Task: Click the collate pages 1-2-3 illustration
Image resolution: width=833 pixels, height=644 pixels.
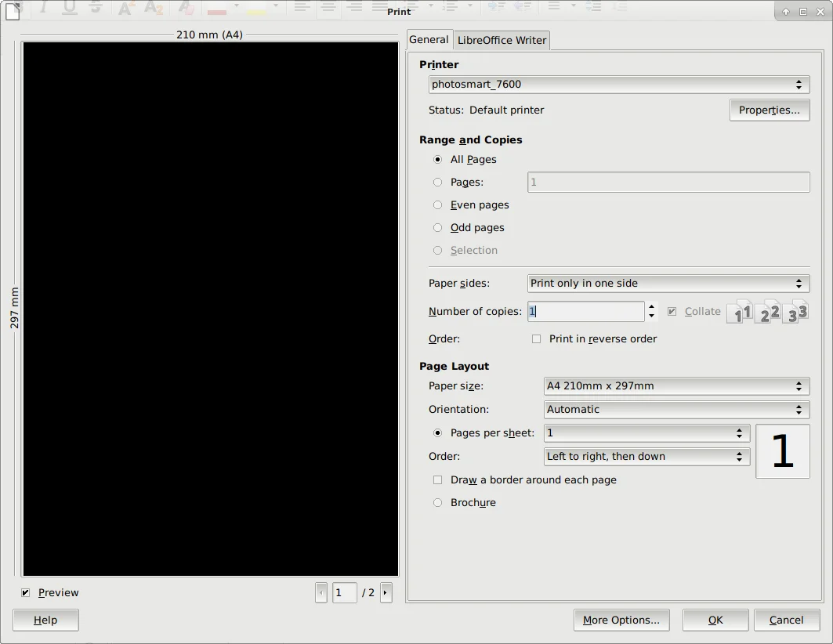Action: click(x=768, y=312)
